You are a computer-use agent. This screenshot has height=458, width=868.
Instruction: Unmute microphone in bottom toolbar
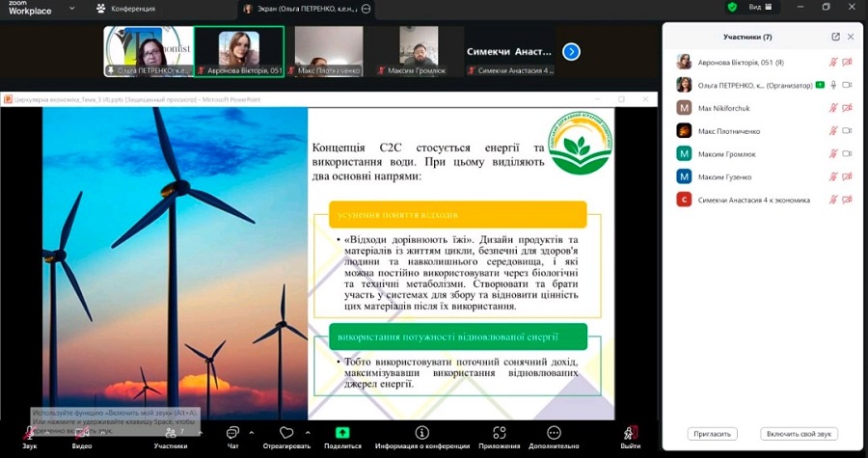coord(29,433)
